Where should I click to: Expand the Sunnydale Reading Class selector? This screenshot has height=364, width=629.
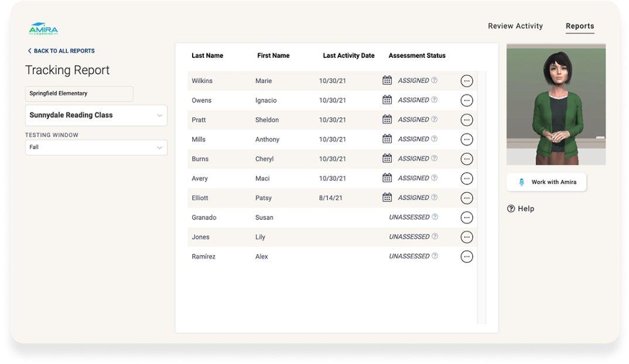(x=95, y=115)
